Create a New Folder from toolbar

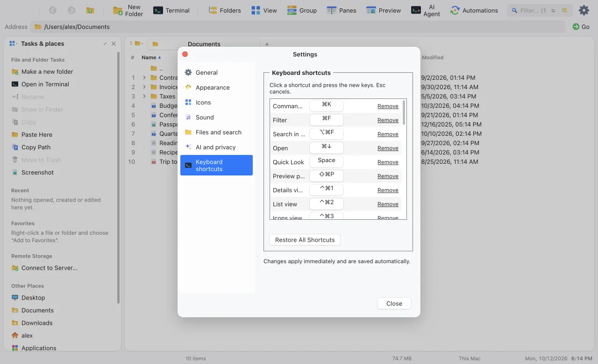click(x=128, y=10)
